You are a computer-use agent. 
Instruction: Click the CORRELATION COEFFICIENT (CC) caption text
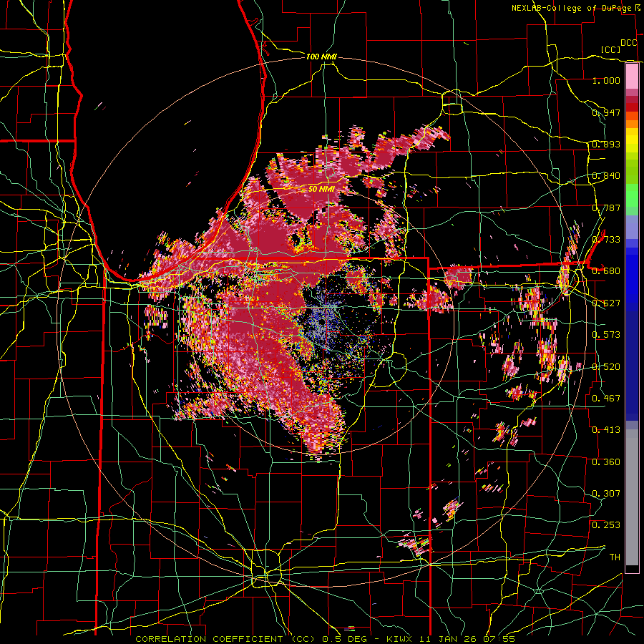coord(225,639)
